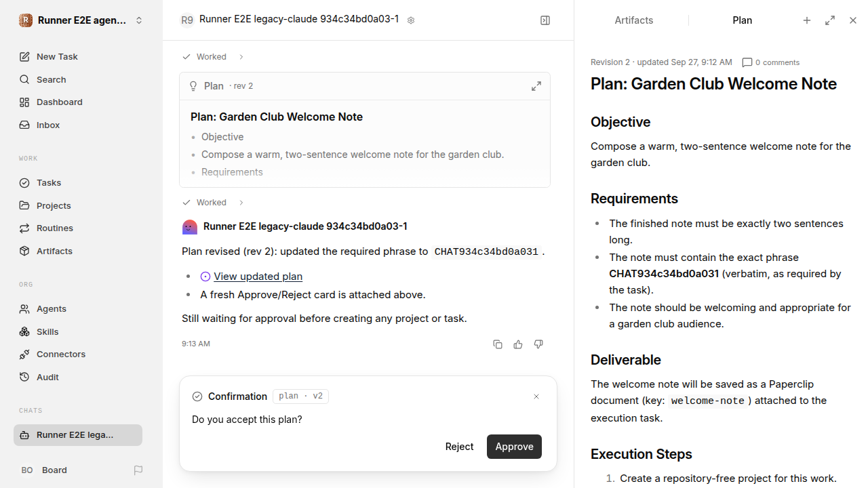Give thumbs up to the message
This screenshot has height=488, width=868.
click(x=518, y=344)
